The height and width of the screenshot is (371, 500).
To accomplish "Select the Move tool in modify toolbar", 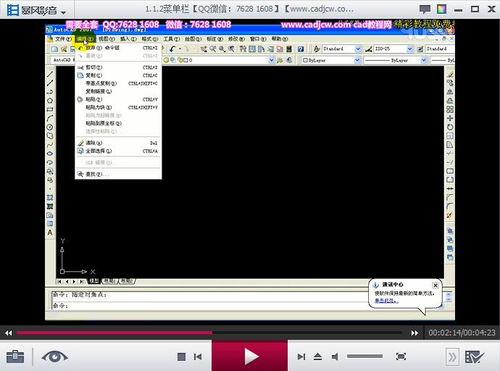I will point(450,118).
